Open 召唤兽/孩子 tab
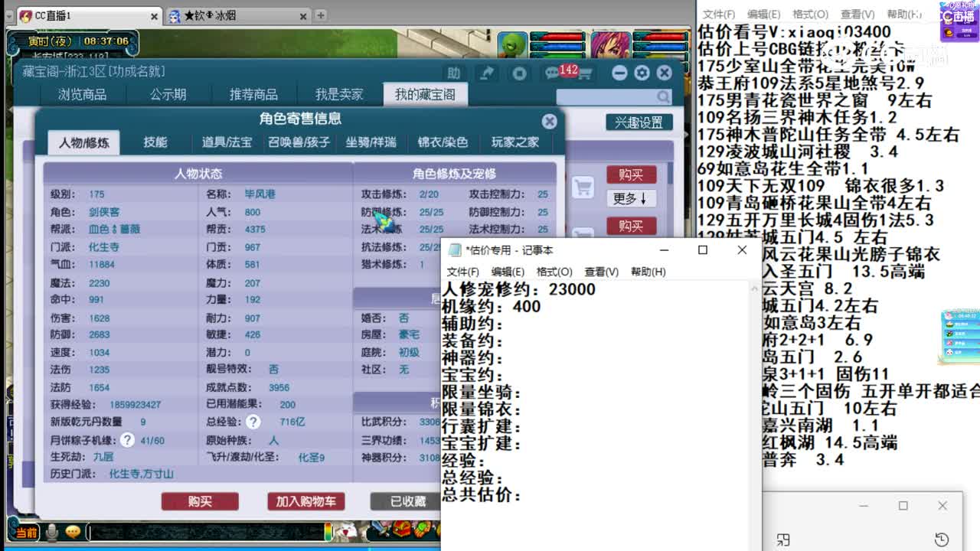Viewport: 980px width, 551px height. coord(299,142)
